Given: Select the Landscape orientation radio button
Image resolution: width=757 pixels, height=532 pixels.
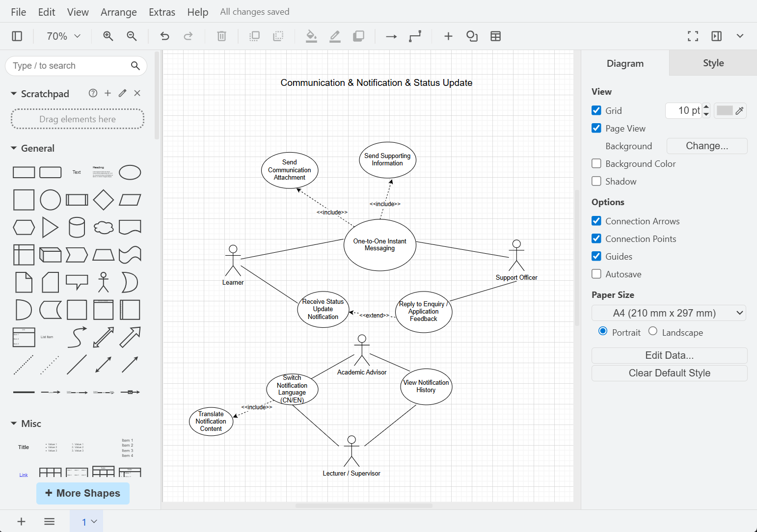Looking at the screenshot, I should pos(652,331).
